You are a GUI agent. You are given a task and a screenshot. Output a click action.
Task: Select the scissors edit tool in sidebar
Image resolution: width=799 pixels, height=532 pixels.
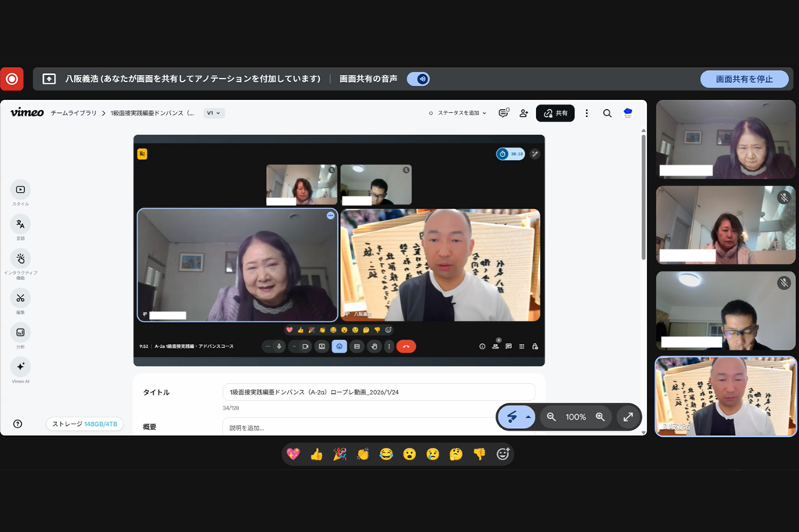tap(20, 298)
